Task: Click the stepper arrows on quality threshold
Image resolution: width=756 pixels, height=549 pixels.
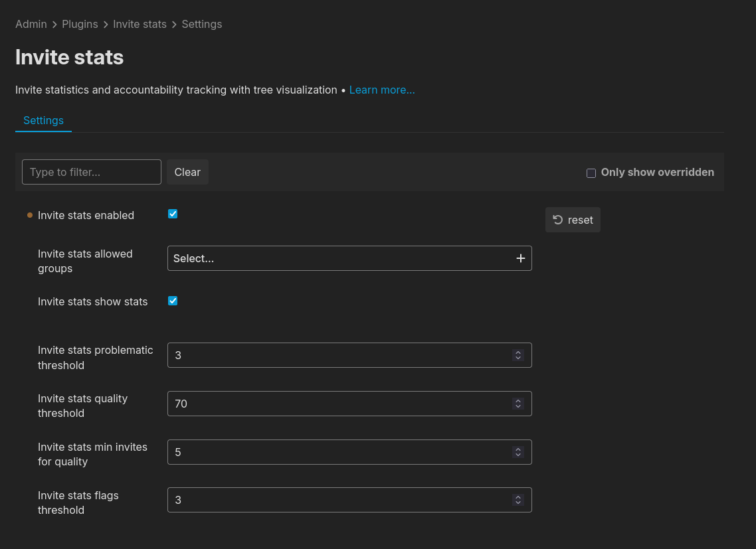Action: coord(518,404)
